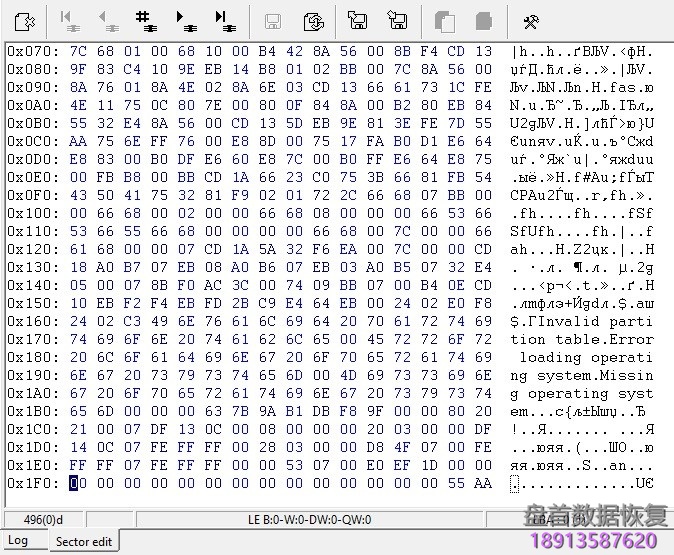
Task: Open the hammer and wrench tools icon
Action: 531,20
